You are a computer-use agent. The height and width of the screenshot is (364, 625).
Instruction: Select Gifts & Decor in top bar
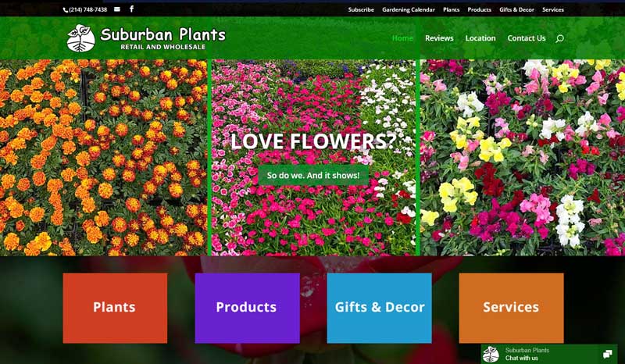point(516,9)
